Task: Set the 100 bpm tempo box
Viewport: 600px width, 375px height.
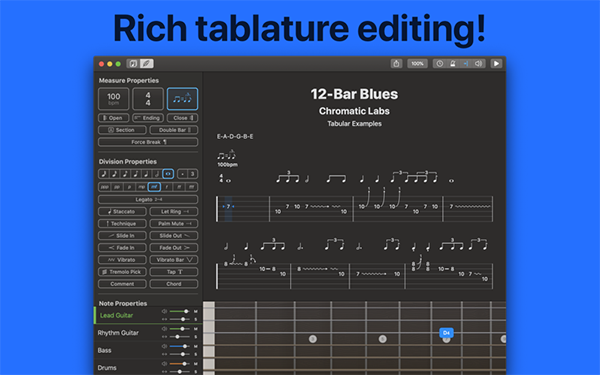Action: point(114,99)
